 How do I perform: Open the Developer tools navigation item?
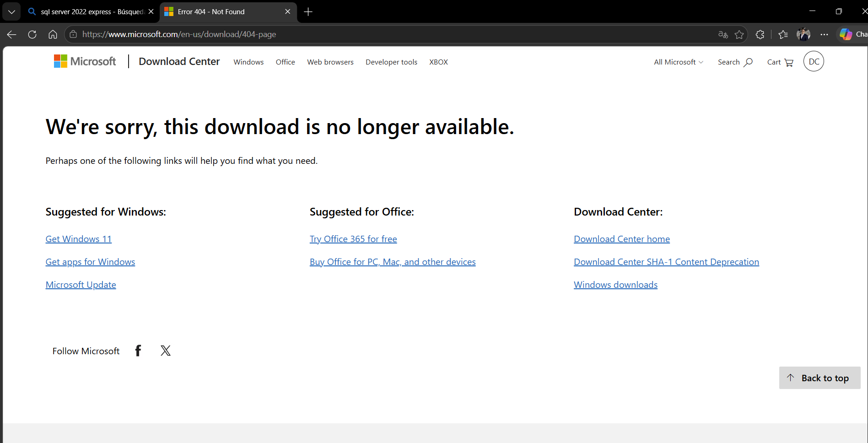[x=391, y=62]
